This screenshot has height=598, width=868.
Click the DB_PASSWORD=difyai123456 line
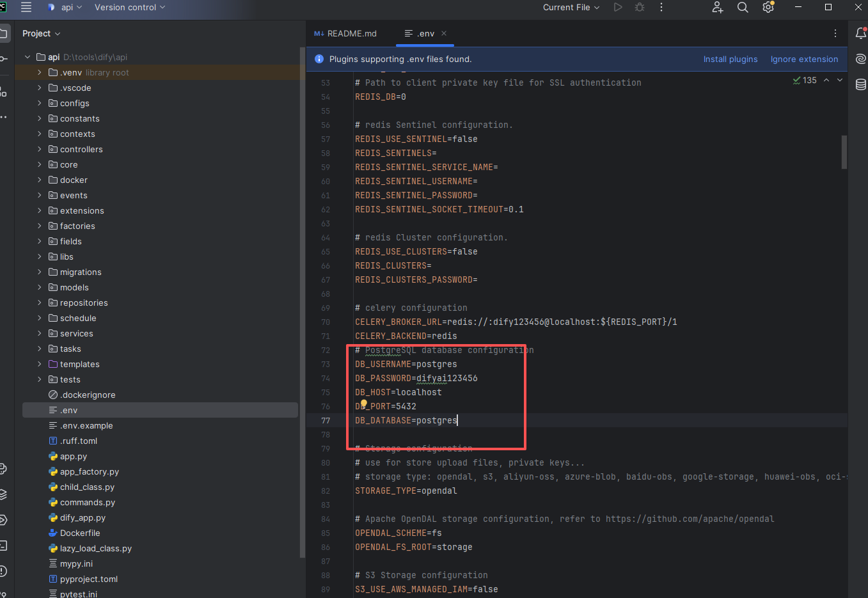coord(416,378)
